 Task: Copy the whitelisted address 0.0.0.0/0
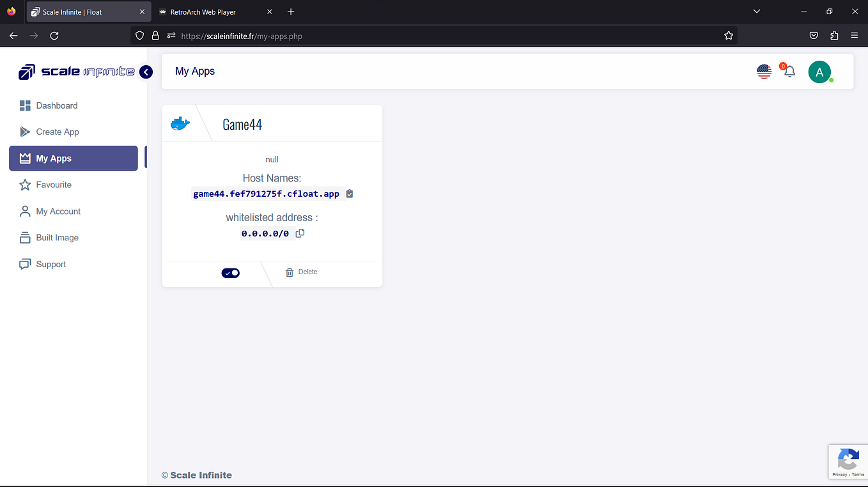[300, 233]
